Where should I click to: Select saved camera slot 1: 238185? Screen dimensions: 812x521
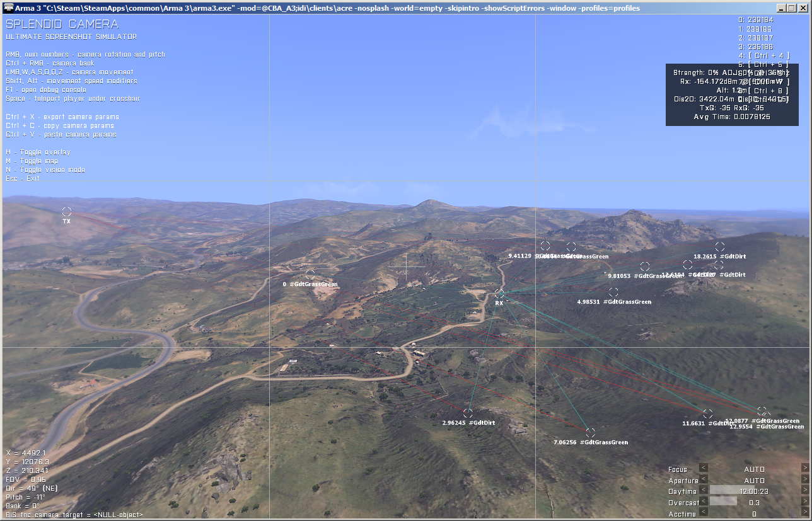[756, 29]
